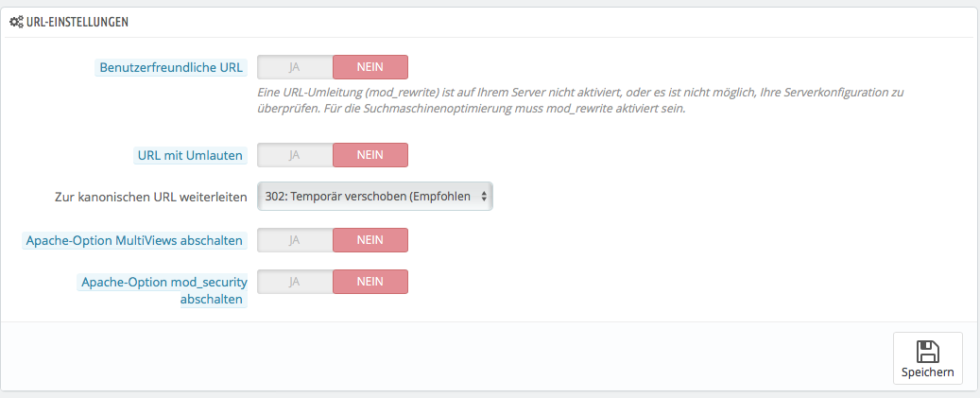The image size is (980, 398).
Task: Select NEIN for URL mit Umlauten
Action: (370, 155)
